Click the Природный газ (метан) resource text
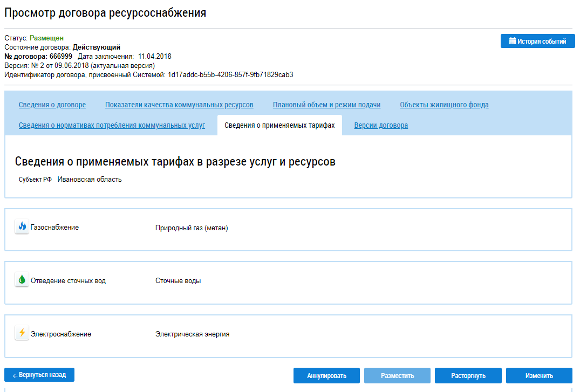 [192, 228]
